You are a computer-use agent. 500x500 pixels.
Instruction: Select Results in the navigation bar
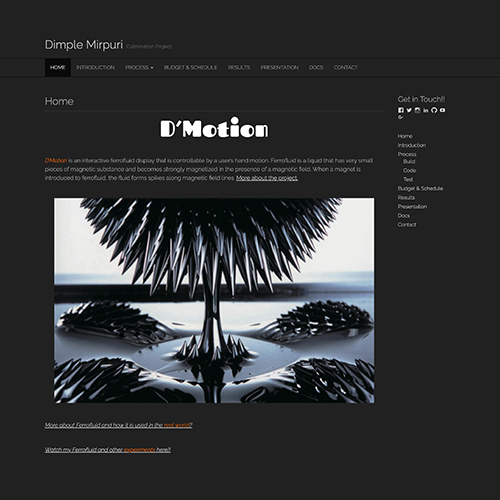pyautogui.click(x=239, y=68)
